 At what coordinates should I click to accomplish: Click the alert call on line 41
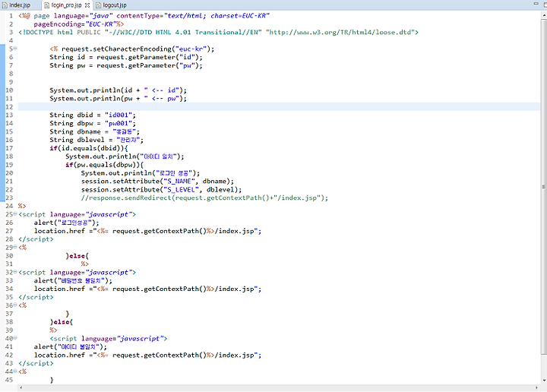tap(71, 346)
